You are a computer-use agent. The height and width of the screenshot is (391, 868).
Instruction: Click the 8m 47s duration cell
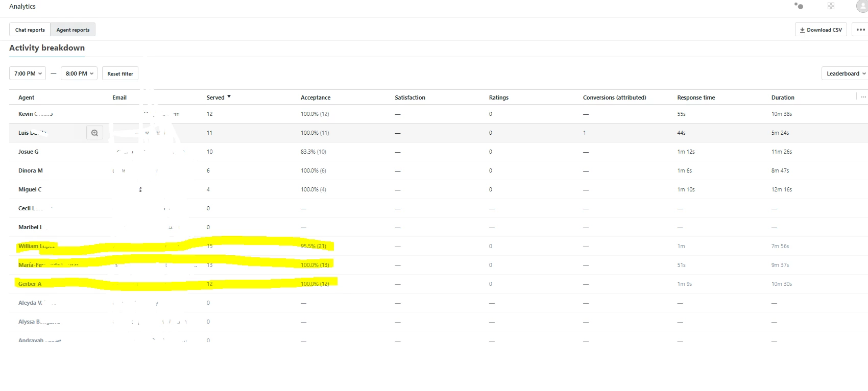click(780, 170)
